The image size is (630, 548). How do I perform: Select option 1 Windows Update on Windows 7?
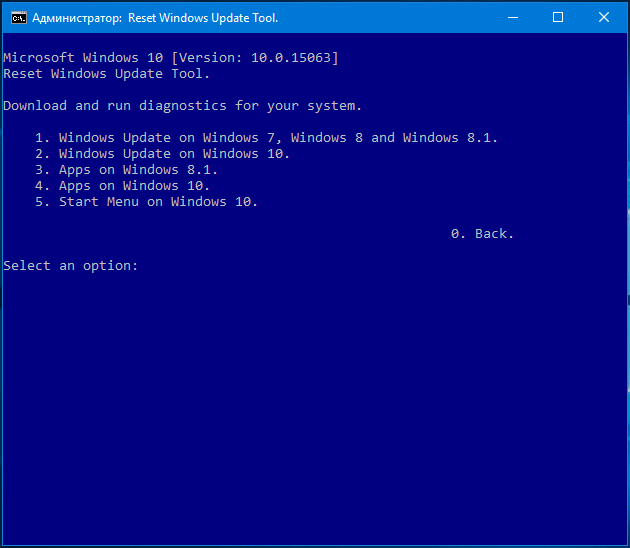pyautogui.click(x=266, y=138)
